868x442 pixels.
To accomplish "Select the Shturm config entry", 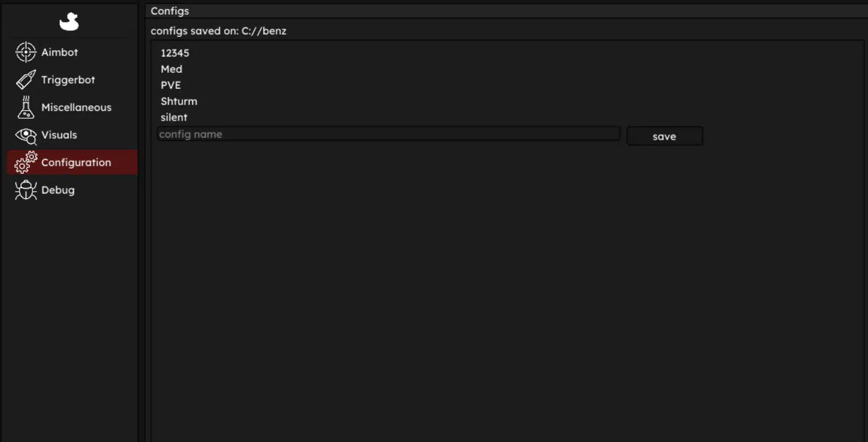I will click(179, 101).
